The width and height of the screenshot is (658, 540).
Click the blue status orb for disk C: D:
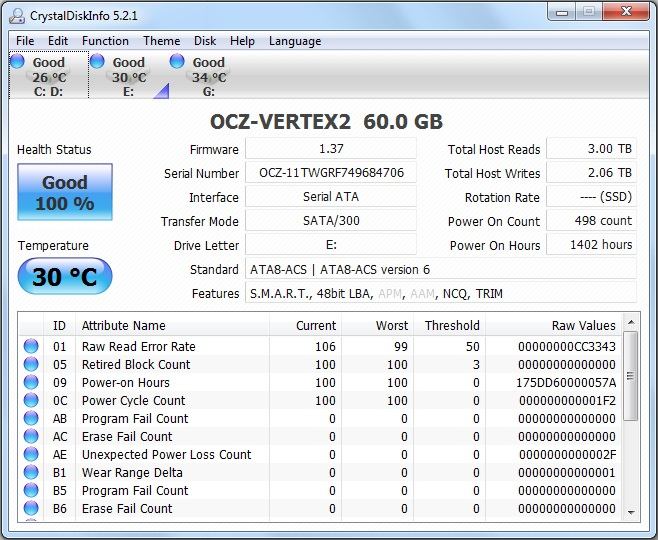(18, 61)
